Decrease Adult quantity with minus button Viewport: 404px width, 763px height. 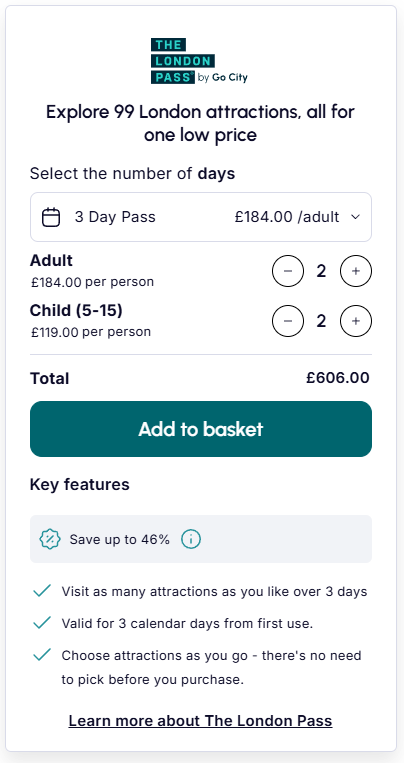pos(288,271)
